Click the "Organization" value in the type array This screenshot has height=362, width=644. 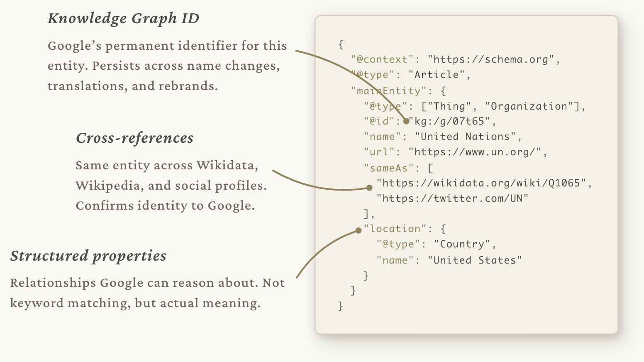(x=529, y=106)
